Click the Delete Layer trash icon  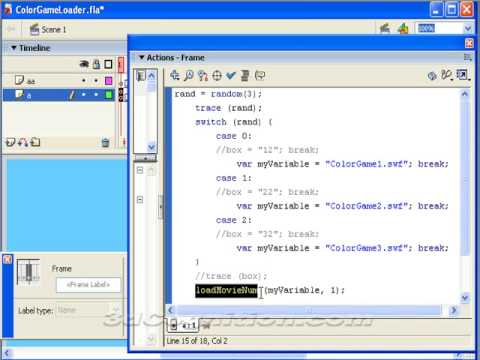click(x=105, y=143)
